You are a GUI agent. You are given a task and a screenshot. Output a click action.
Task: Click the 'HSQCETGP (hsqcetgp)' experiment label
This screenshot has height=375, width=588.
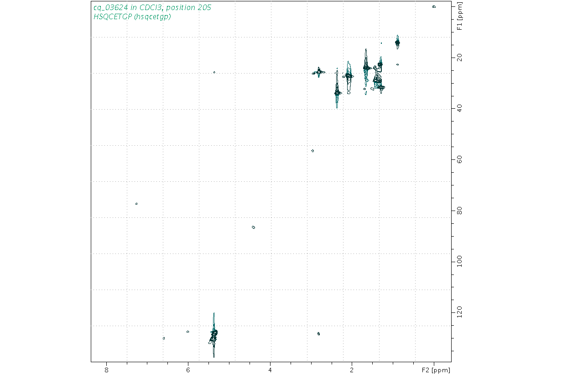click(x=132, y=17)
